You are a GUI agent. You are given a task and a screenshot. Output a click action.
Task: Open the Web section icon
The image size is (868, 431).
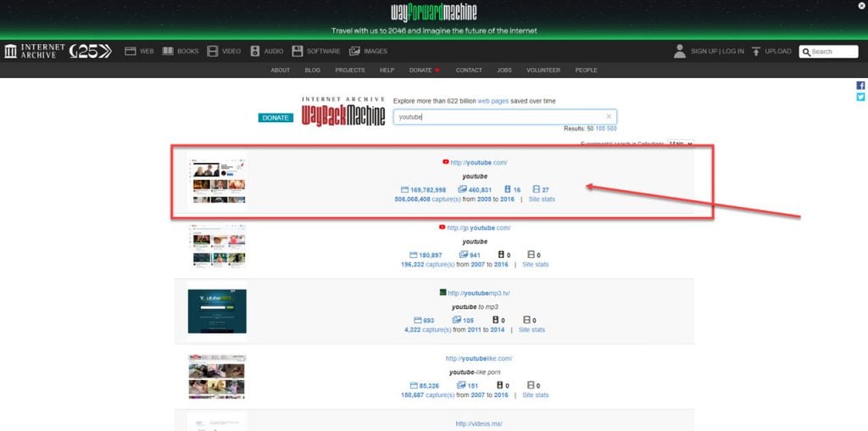point(130,51)
